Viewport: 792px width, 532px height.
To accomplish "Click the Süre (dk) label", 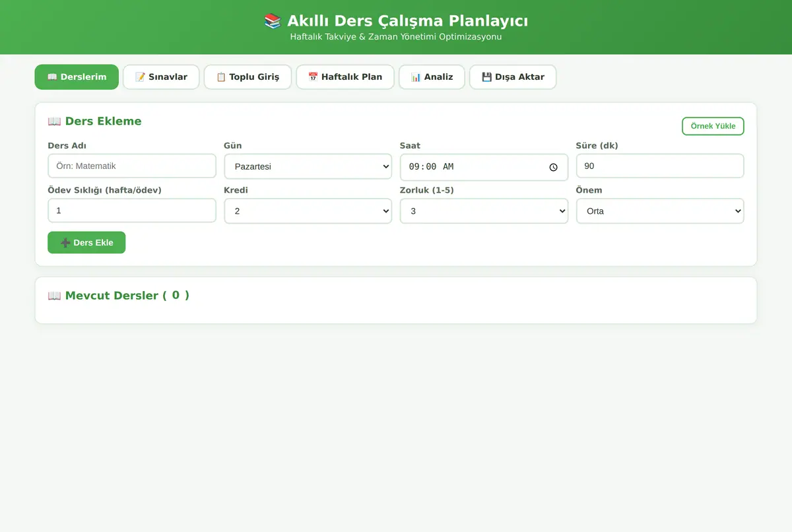I will [597, 145].
